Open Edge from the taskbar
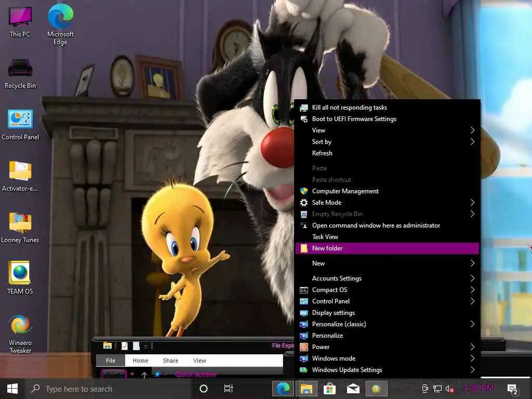The width and height of the screenshot is (532, 399). coord(283,389)
